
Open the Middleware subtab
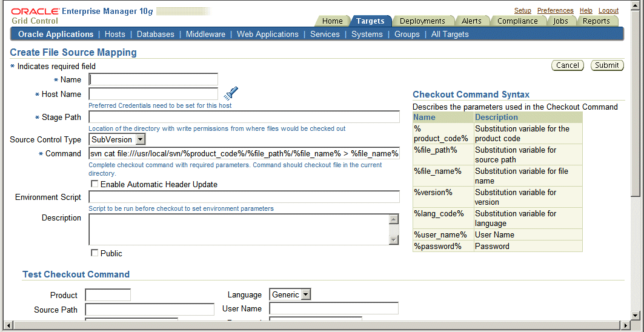tap(205, 34)
